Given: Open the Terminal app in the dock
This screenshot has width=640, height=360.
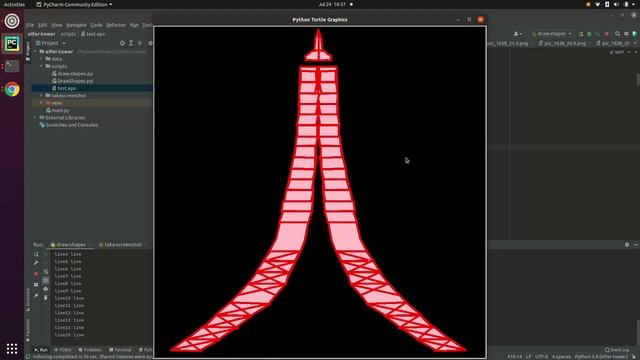Looking at the screenshot, I should (12, 66).
